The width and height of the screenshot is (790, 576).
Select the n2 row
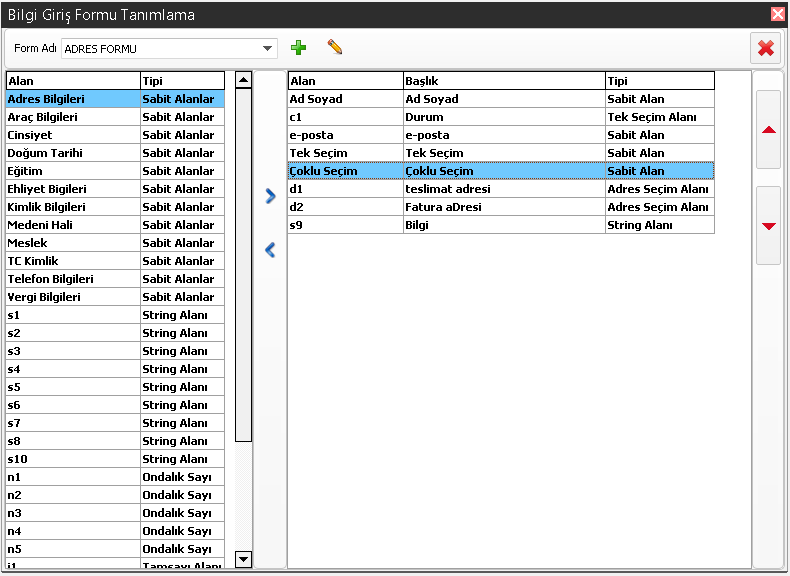115,495
